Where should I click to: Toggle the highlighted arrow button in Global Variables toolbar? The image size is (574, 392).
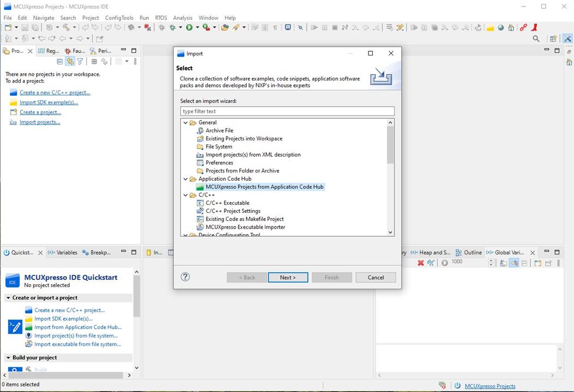(x=514, y=262)
